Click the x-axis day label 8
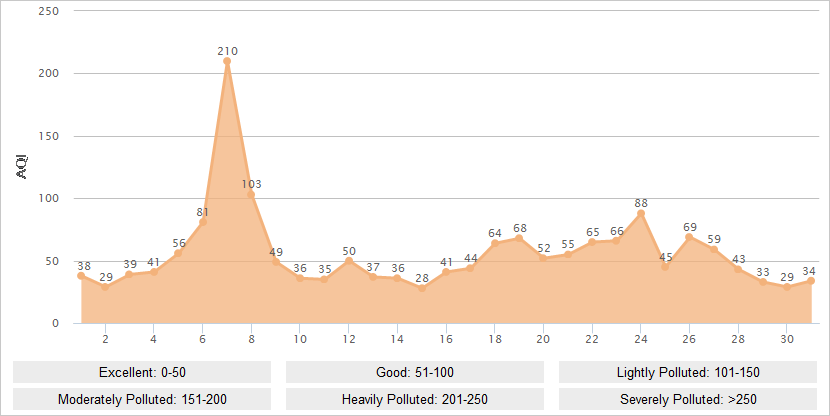This screenshot has width=830, height=416. (x=251, y=339)
